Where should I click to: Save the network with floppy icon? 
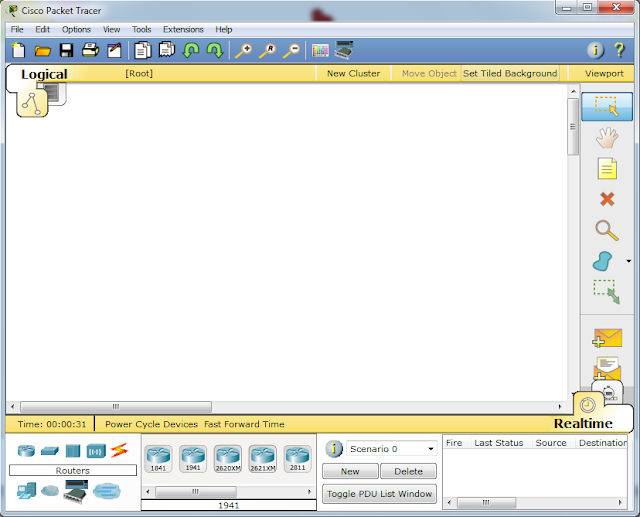[66, 50]
